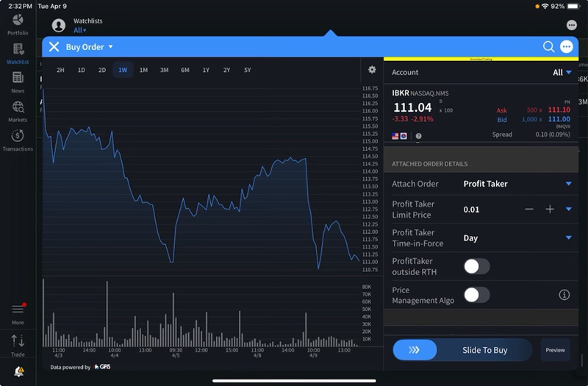Image resolution: width=588 pixels, height=386 pixels.
Task: Open search in Buy Order header
Action: 548,47
